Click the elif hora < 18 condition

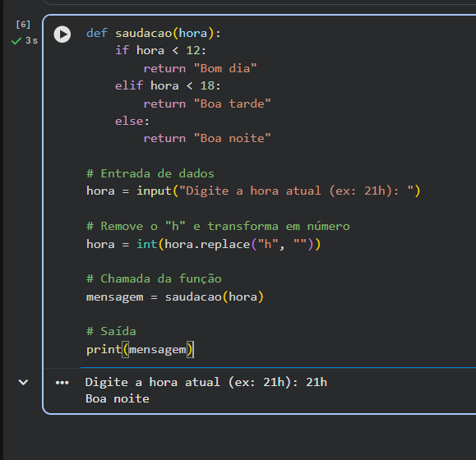tap(168, 85)
